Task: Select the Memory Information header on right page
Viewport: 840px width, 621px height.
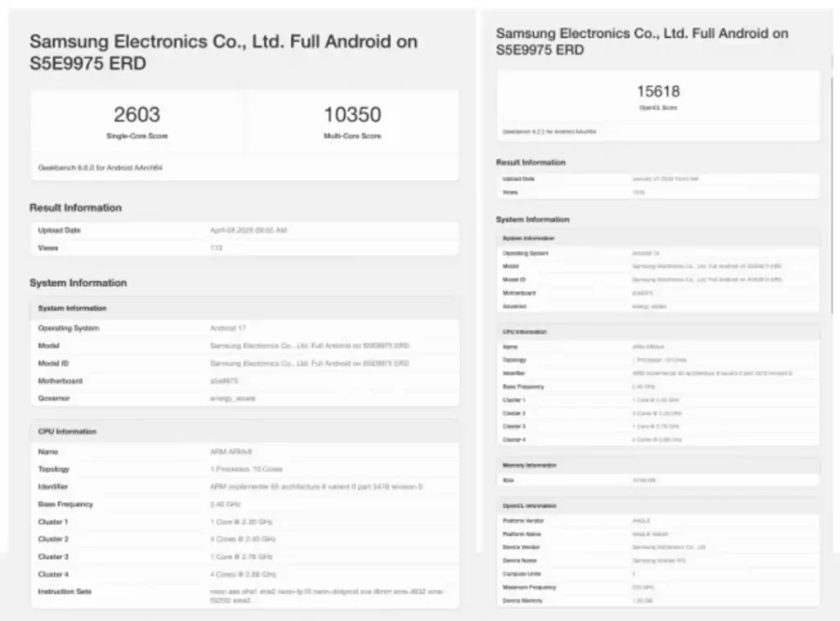Action: 658,465
